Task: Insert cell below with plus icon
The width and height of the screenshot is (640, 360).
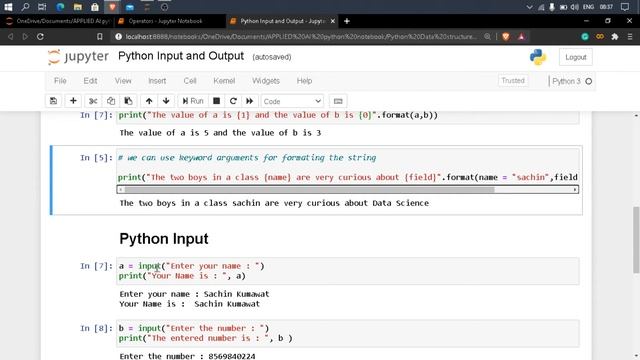Action: coord(73,101)
